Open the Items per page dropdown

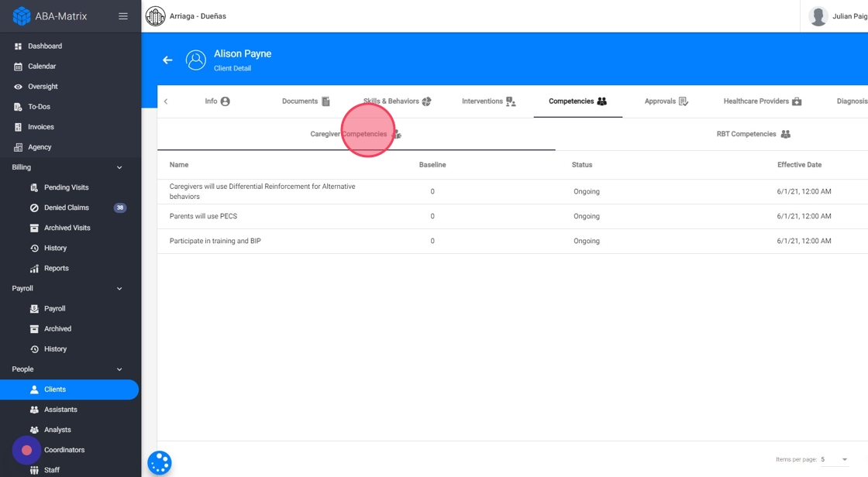point(834,459)
